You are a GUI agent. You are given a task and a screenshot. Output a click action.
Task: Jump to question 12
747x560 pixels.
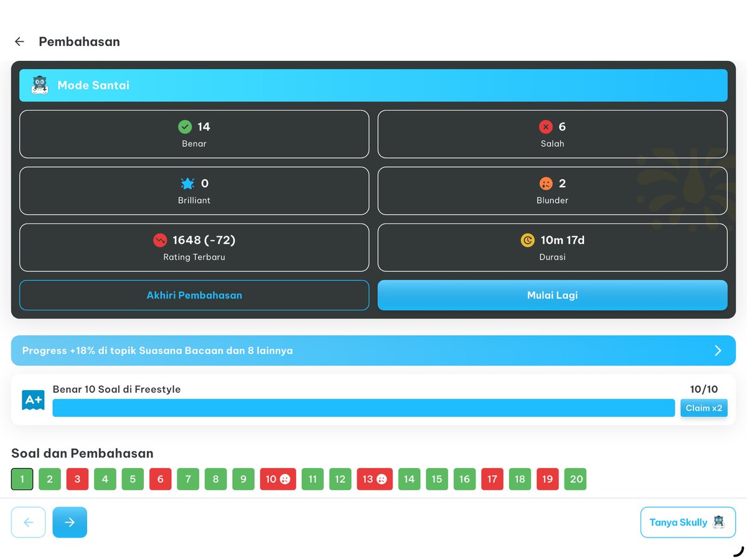(340, 479)
